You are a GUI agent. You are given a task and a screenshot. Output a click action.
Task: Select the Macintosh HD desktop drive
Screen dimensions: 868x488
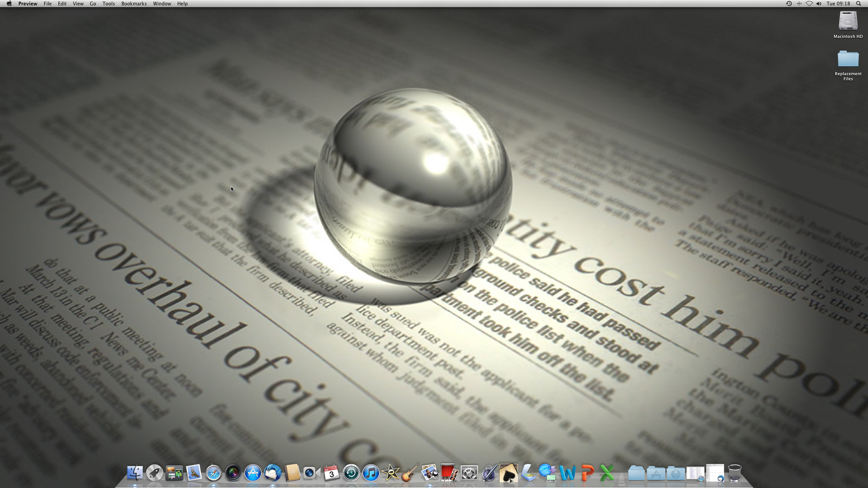[x=848, y=25]
